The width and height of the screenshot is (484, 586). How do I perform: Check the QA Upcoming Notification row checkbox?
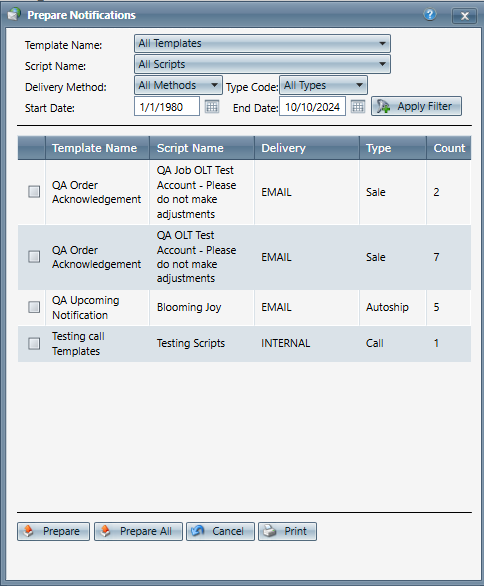click(34, 307)
